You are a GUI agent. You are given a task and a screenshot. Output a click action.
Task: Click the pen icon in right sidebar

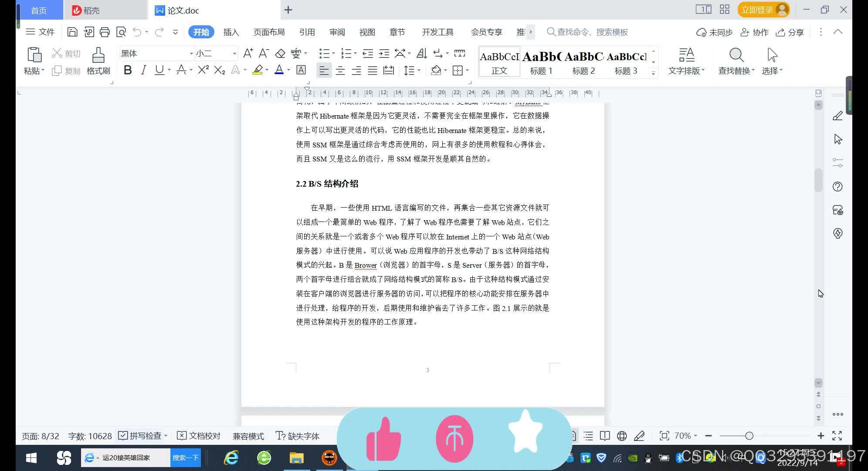[837, 116]
